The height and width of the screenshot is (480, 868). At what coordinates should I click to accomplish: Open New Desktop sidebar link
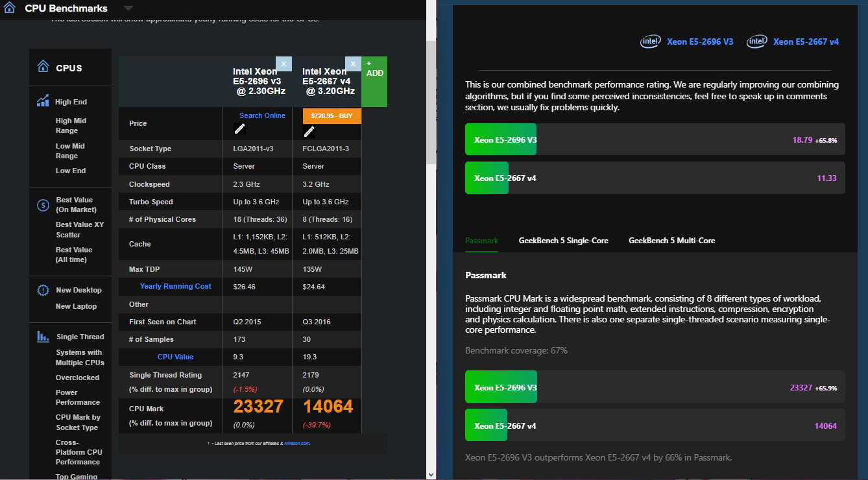click(78, 290)
